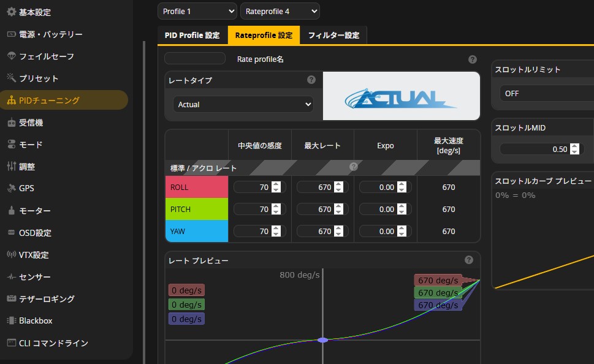Click the help icon in レート プレビュー header
The height and width of the screenshot is (364, 594).
469,260
